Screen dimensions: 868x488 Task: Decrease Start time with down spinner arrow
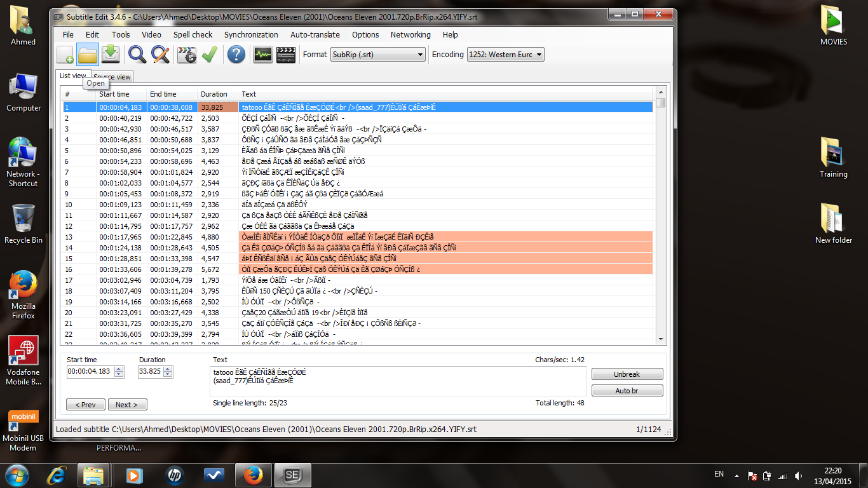[119, 374]
